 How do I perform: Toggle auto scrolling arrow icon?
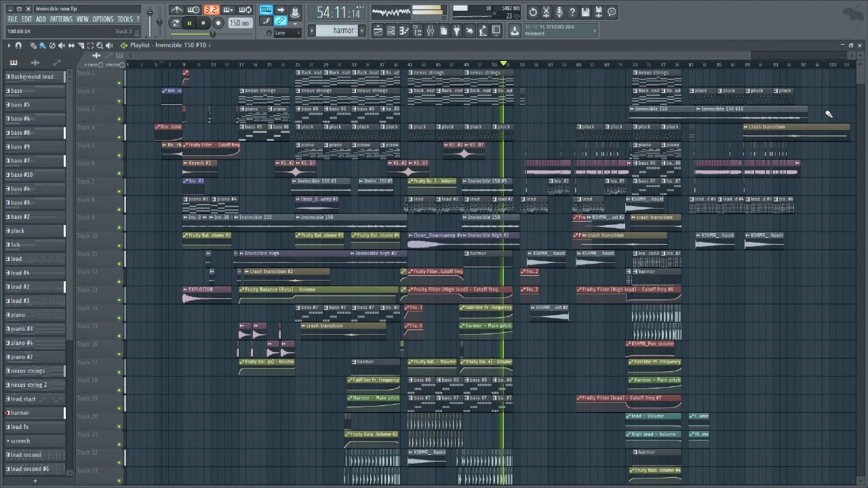pyautogui.click(x=280, y=9)
